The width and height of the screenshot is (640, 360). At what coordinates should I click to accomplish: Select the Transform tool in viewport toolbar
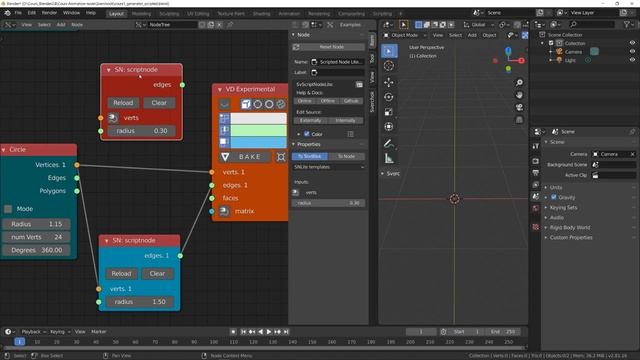[389, 127]
